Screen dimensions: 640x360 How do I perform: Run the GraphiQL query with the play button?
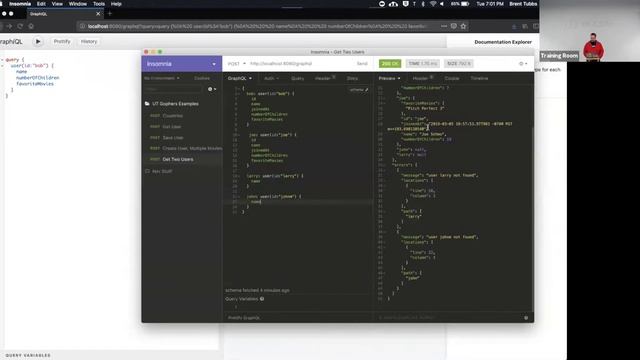(x=38, y=41)
